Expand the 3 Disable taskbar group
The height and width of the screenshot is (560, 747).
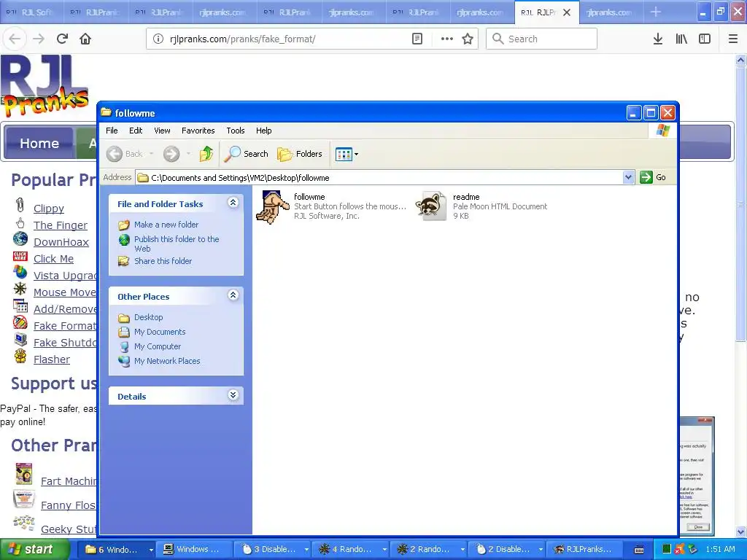[306, 550]
